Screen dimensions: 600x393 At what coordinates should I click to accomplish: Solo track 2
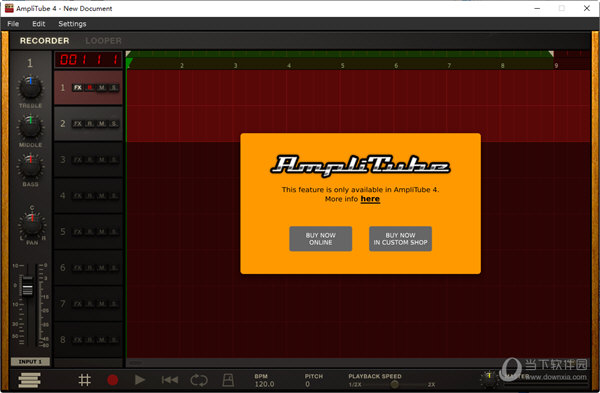click(114, 124)
